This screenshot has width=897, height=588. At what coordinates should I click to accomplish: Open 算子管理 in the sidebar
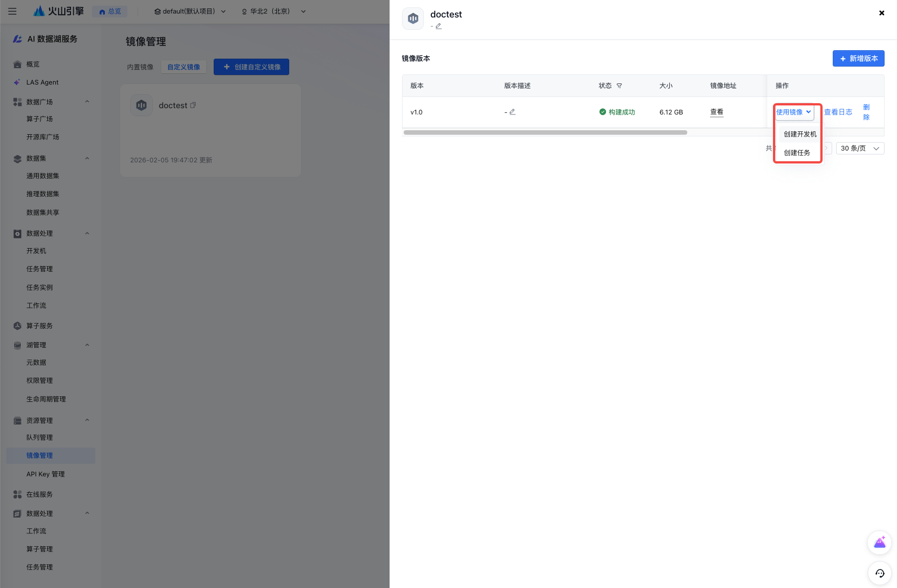point(39,549)
